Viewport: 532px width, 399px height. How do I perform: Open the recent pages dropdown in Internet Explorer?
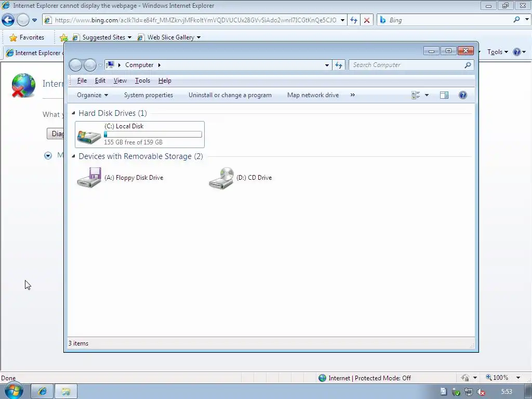tap(34, 20)
